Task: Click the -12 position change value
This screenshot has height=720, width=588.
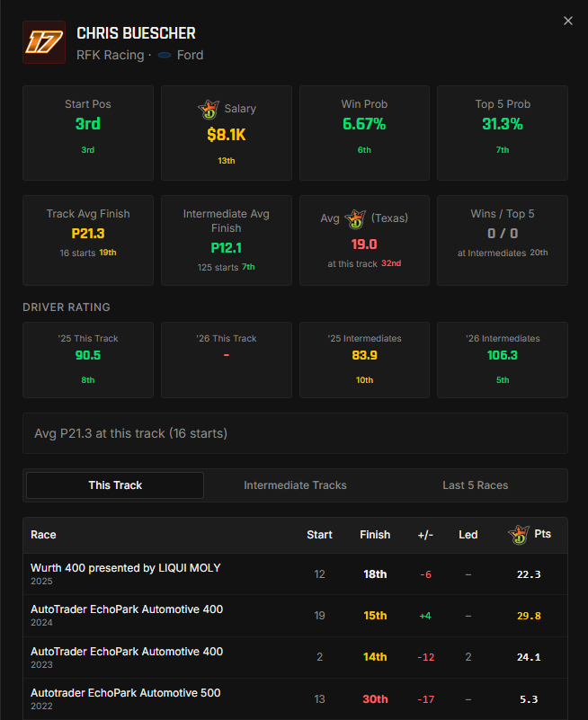Action: tap(426, 657)
